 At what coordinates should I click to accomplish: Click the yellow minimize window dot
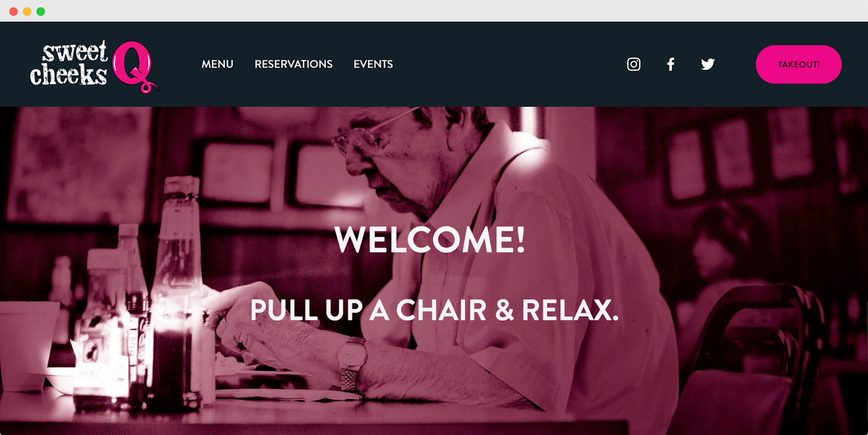coord(27,11)
